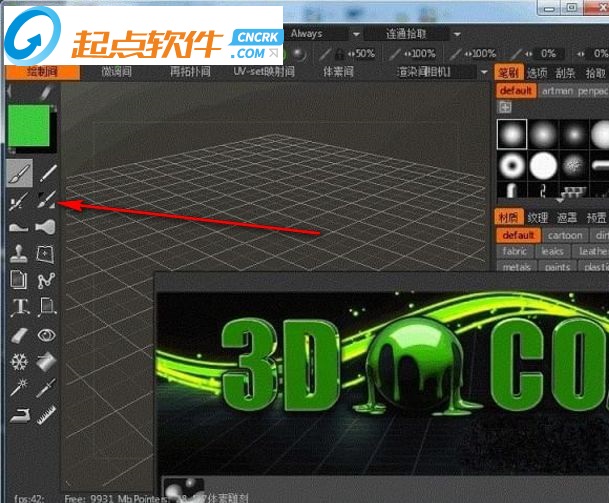Viewport: 609px width, 503px height.
Task: Expand the brush list arrow
Action: pyautogui.click(x=560, y=200)
